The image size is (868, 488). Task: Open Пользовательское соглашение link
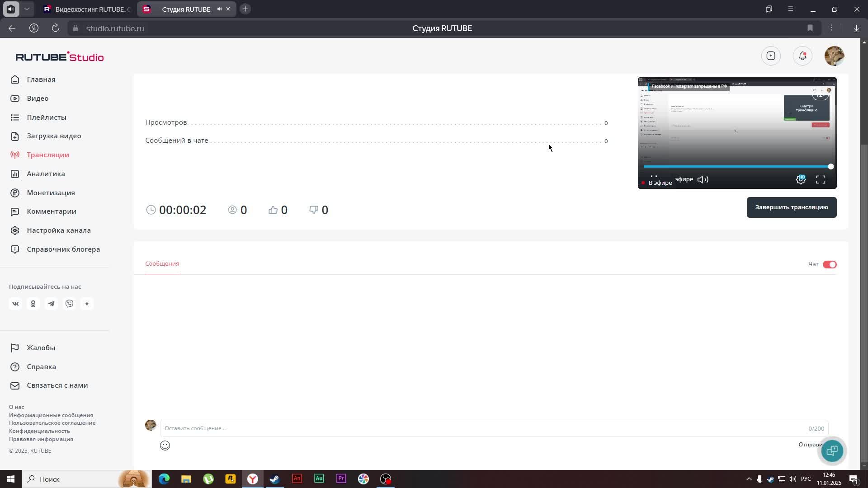pos(52,423)
